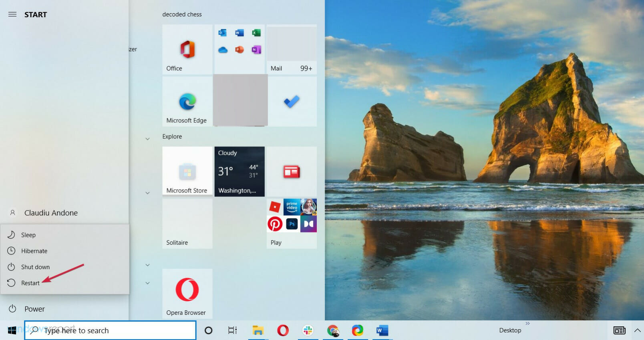The height and width of the screenshot is (340, 644).
Task: Show hidden system tray icons
Action: coord(637,330)
